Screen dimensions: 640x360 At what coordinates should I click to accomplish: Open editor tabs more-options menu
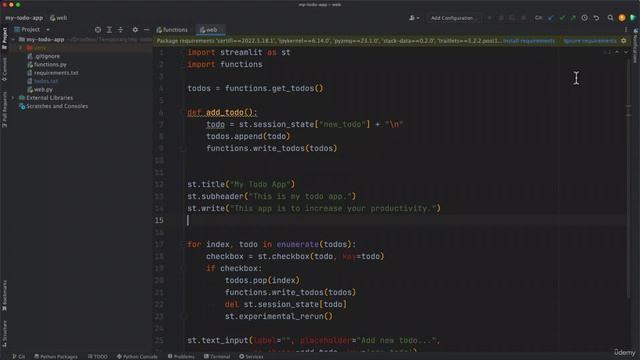626,30
